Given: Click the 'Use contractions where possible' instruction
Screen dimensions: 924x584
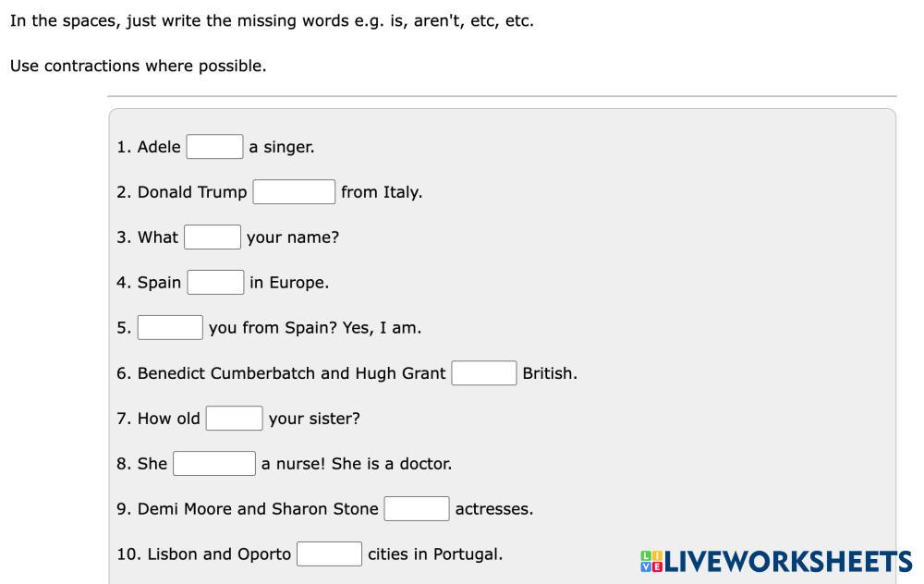Looking at the screenshot, I should click(139, 67).
